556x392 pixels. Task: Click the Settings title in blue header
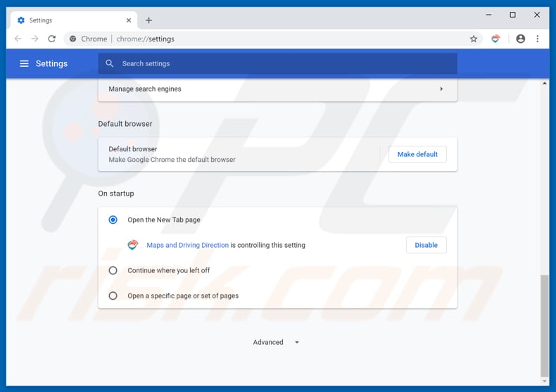tap(51, 63)
